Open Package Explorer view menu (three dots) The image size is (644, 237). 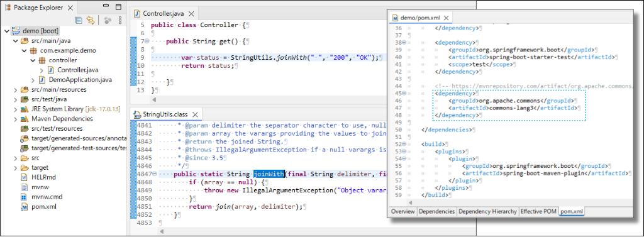pyautogui.click(x=120, y=20)
